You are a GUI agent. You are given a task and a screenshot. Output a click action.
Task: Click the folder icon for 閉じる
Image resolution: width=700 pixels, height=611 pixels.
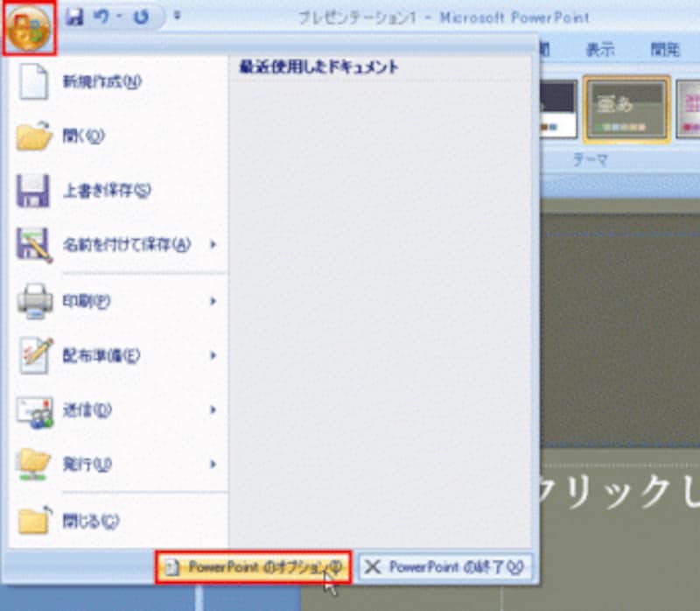35,520
